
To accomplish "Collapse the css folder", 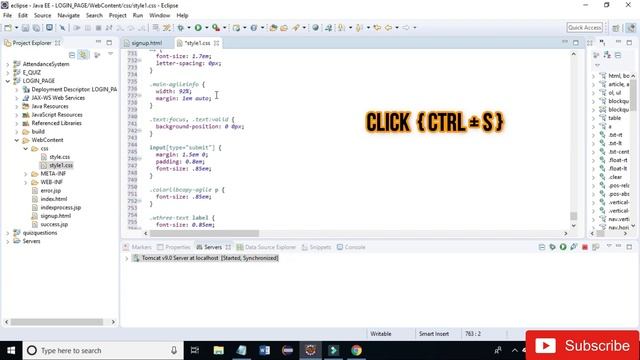I will [x=26, y=149].
